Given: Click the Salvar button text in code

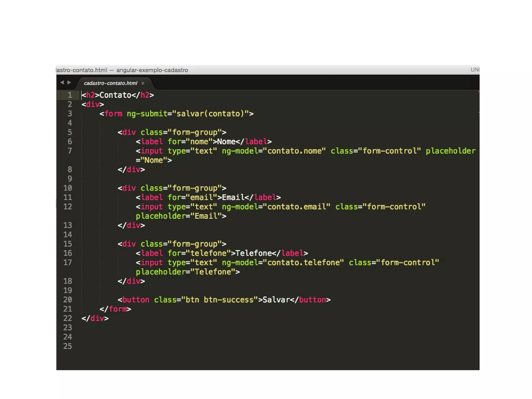Looking at the screenshot, I should 276,300.
